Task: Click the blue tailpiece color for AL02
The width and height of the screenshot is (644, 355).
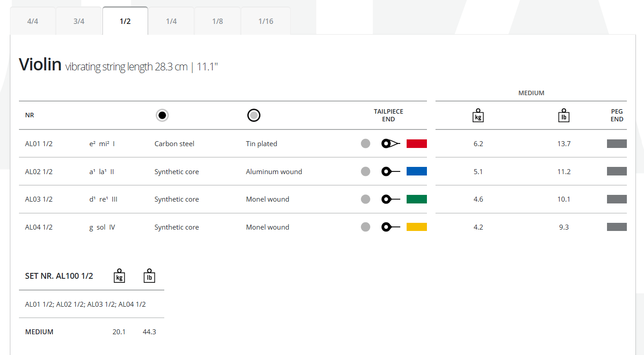Action: pos(417,171)
